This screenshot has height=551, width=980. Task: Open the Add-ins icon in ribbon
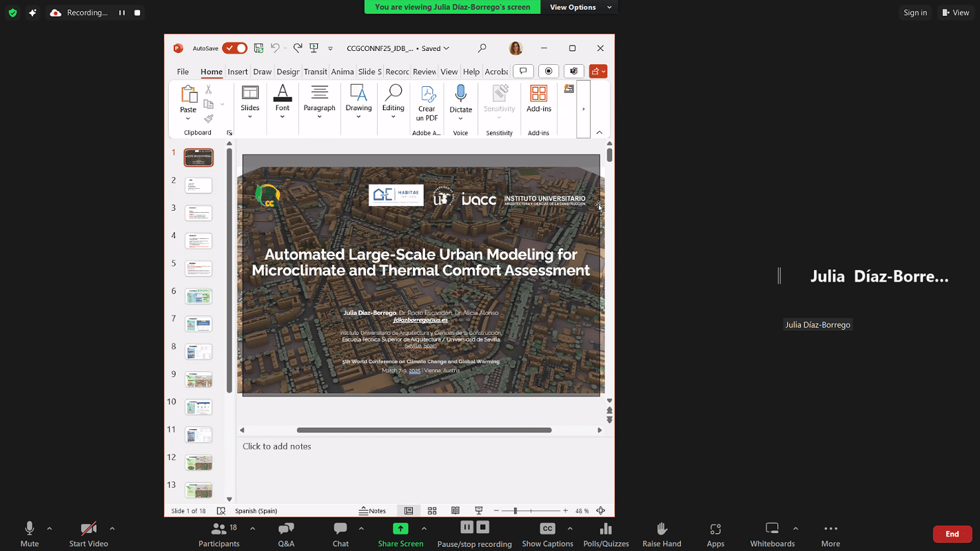pos(538,95)
